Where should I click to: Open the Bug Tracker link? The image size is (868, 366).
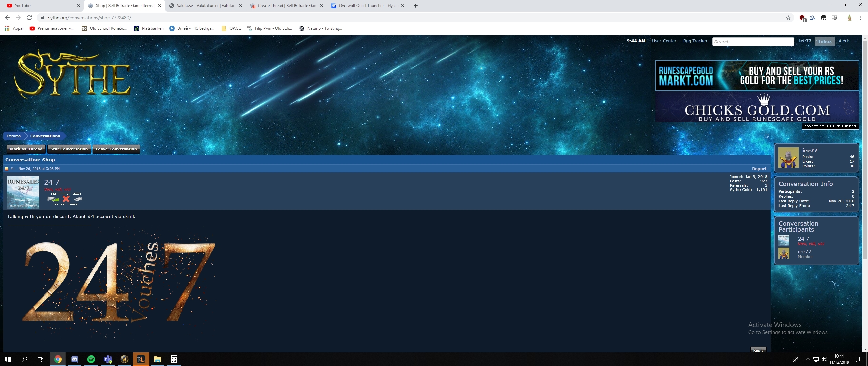(x=695, y=41)
